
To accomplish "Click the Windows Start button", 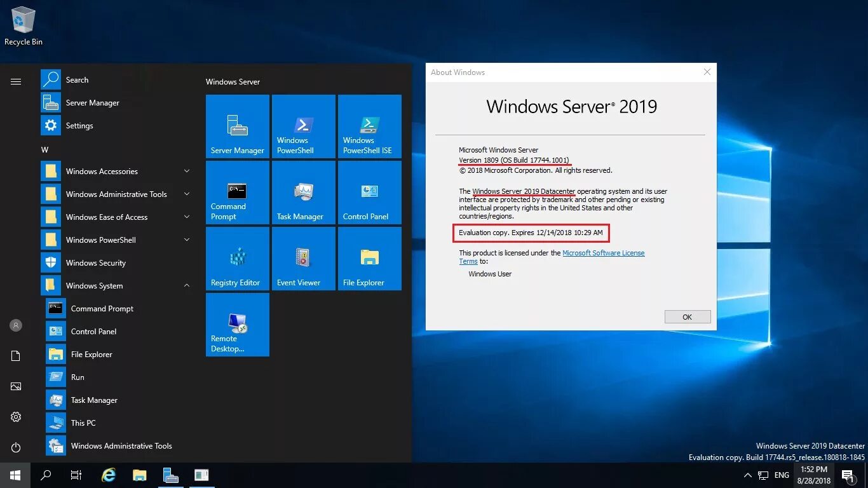I will click(x=15, y=475).
